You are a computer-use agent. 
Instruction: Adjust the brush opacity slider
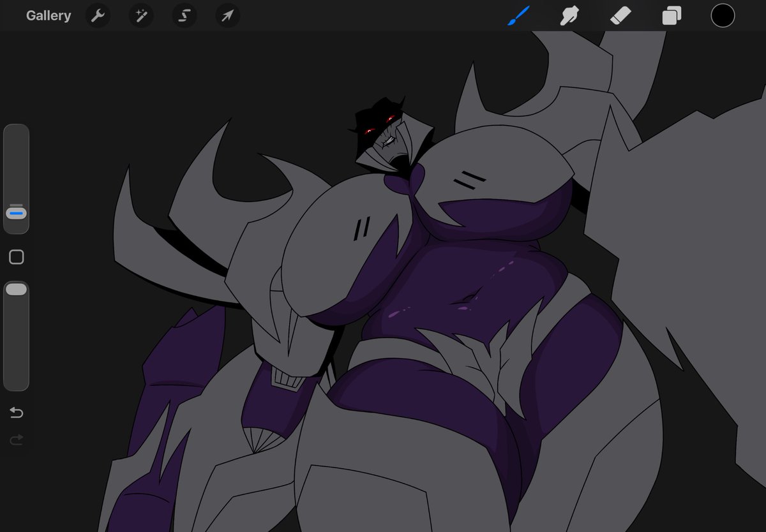tap(16, 336)
